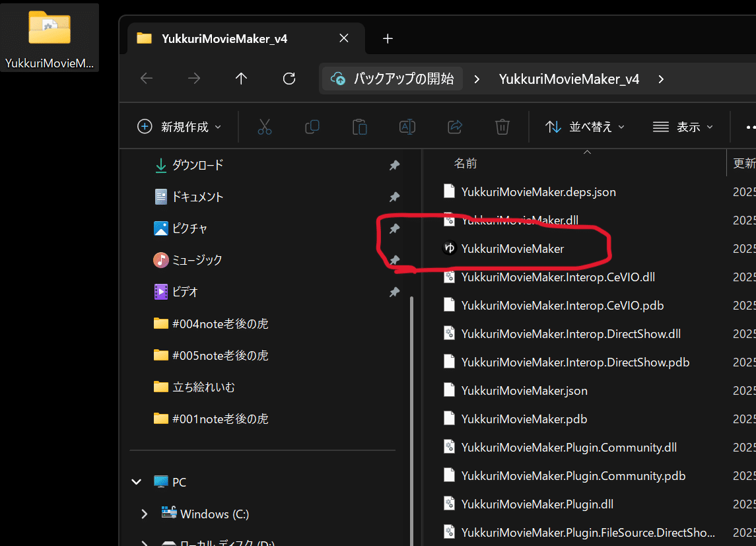Click the ビデオ video icon
Viewport: 756px width, 546px height.
pos(161,292)
